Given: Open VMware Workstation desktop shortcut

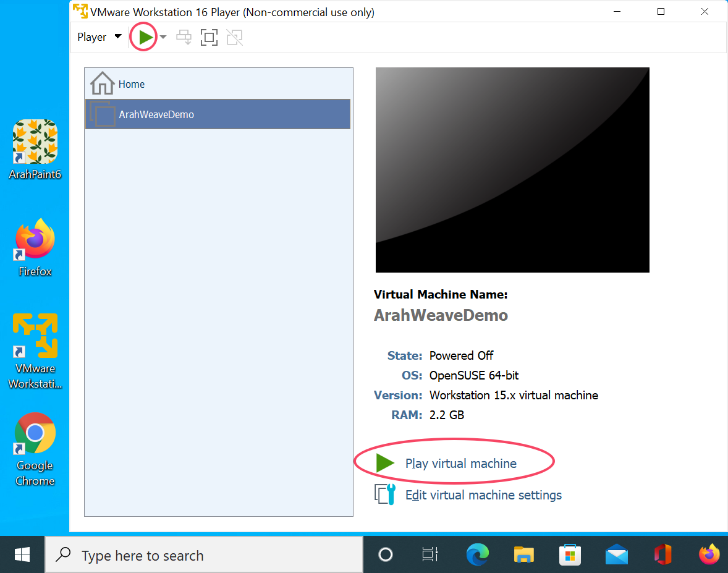Looking at the screenshot, I should click(35, 352).
